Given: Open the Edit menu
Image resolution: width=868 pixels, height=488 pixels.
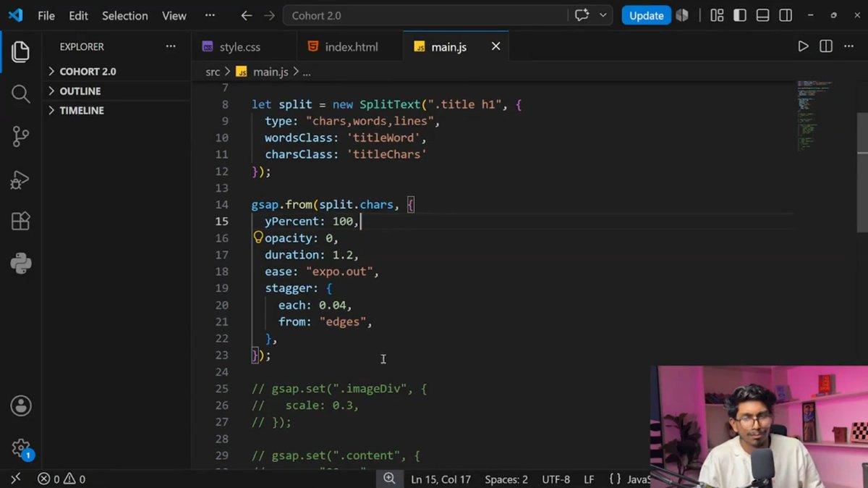Looking at the screenshot, I should (x=78, y=15).
